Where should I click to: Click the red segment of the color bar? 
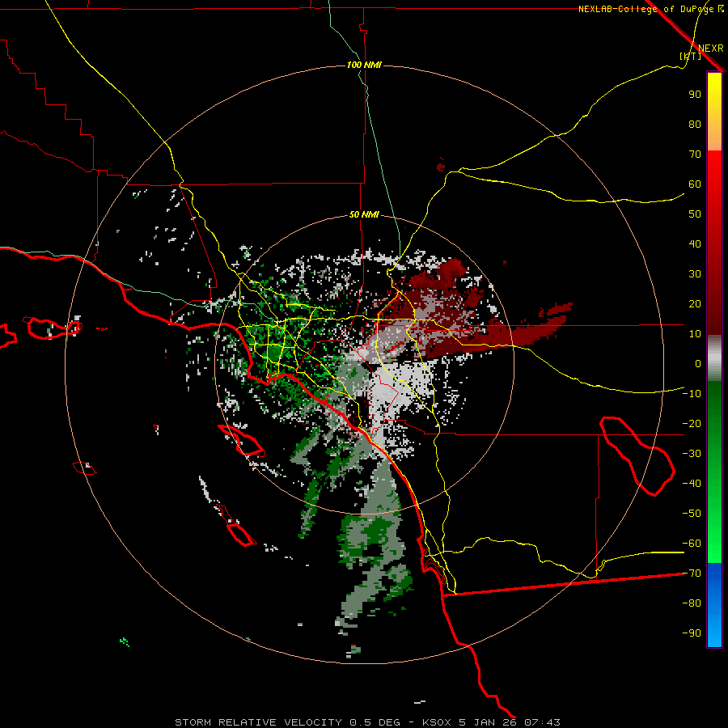click(x=714, y=243)
